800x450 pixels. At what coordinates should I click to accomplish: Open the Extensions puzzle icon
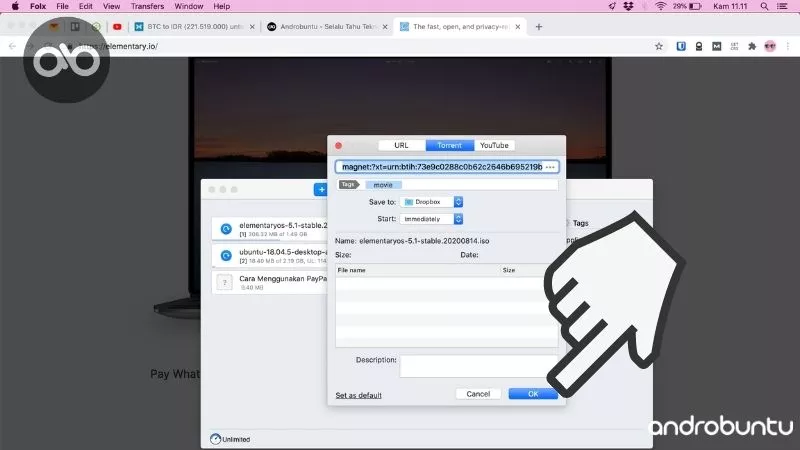coord(752,46)
